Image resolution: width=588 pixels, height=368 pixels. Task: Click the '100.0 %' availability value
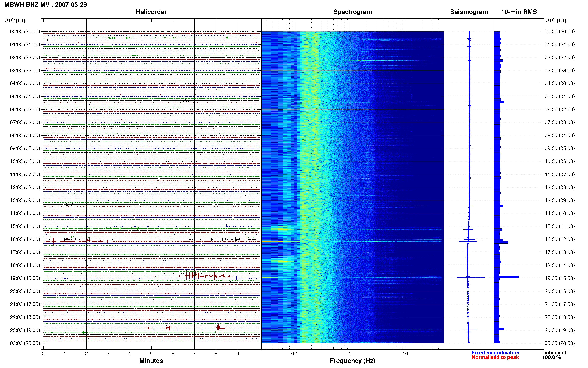pos(551,357)
